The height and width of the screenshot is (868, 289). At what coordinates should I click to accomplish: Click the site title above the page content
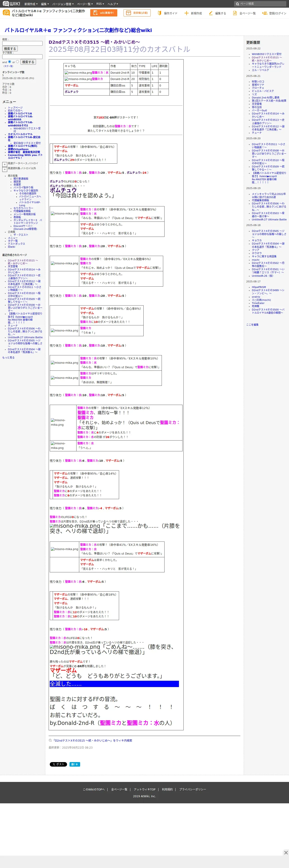pyautogui.click(x=78, y=30)
